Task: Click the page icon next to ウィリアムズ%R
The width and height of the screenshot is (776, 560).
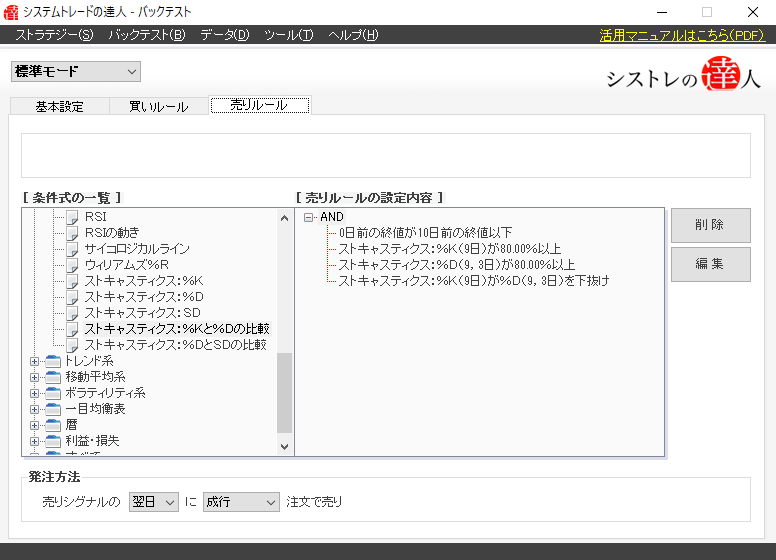Action: coord(72,265)
